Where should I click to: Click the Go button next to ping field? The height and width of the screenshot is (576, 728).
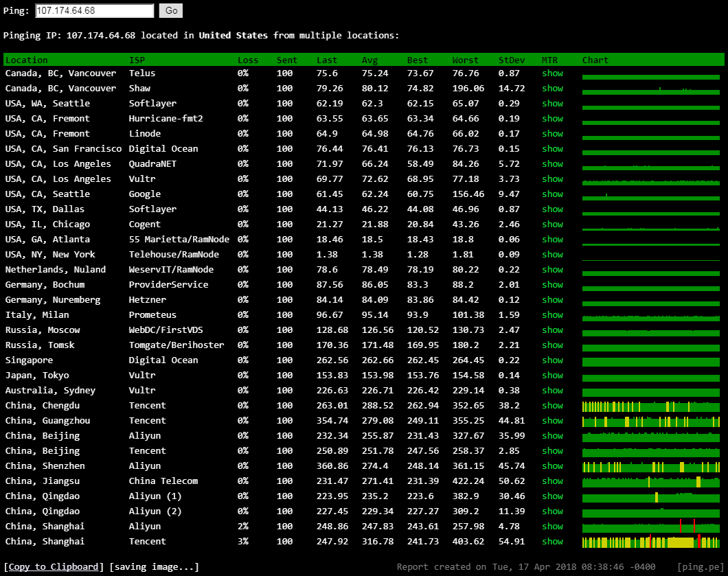tap(170, 11)
